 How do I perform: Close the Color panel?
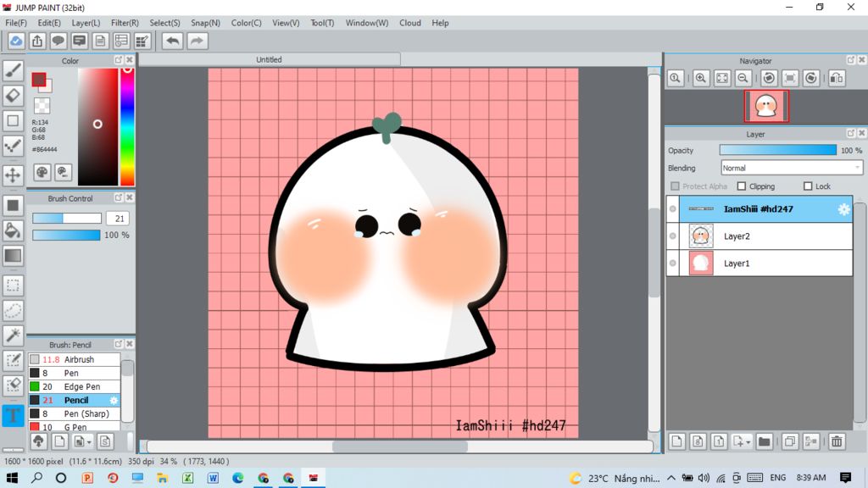tap(130, 60)
